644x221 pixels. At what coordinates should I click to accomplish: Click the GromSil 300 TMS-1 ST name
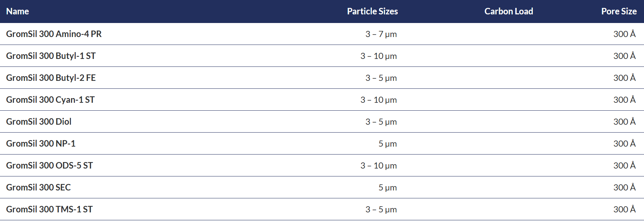pos(49,209)
